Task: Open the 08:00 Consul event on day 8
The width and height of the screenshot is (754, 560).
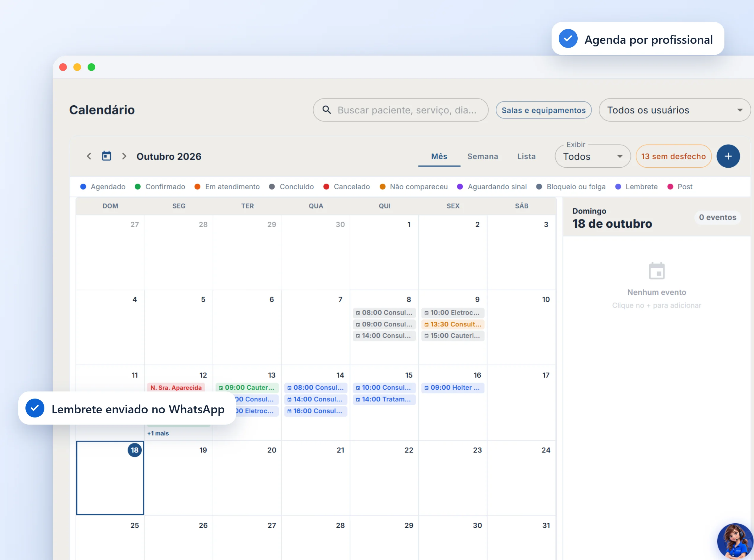Action: coord(384,313)
